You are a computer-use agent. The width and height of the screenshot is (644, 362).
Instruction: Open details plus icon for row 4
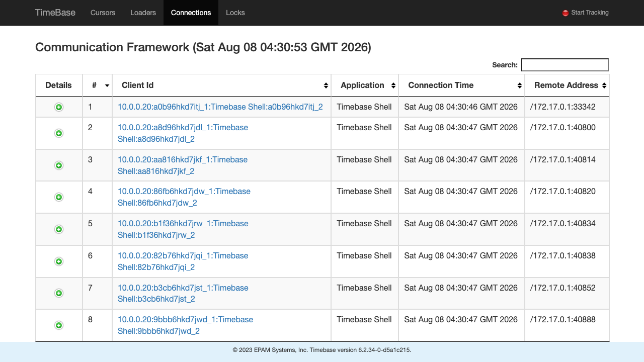coord(59,197)
